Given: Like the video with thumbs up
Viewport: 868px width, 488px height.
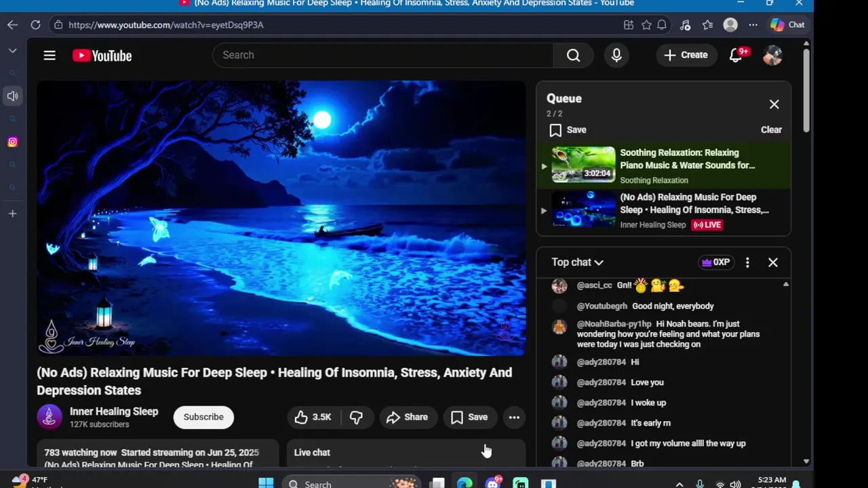Looking at the screenshot, I should click(x=313, y=418).
